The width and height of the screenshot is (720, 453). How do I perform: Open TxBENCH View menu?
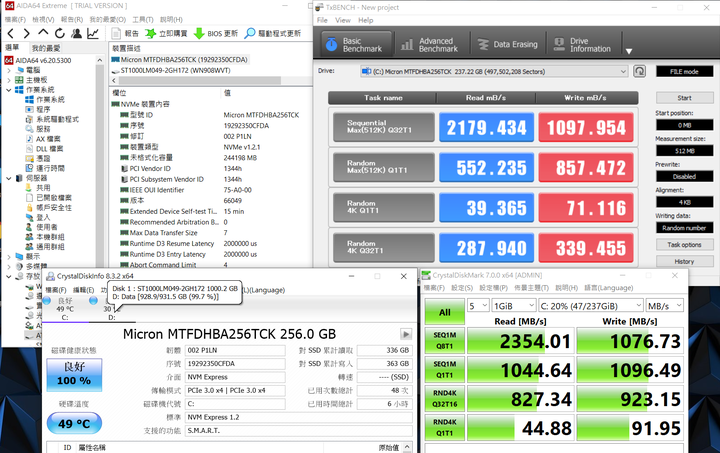(x=343, y=20)
